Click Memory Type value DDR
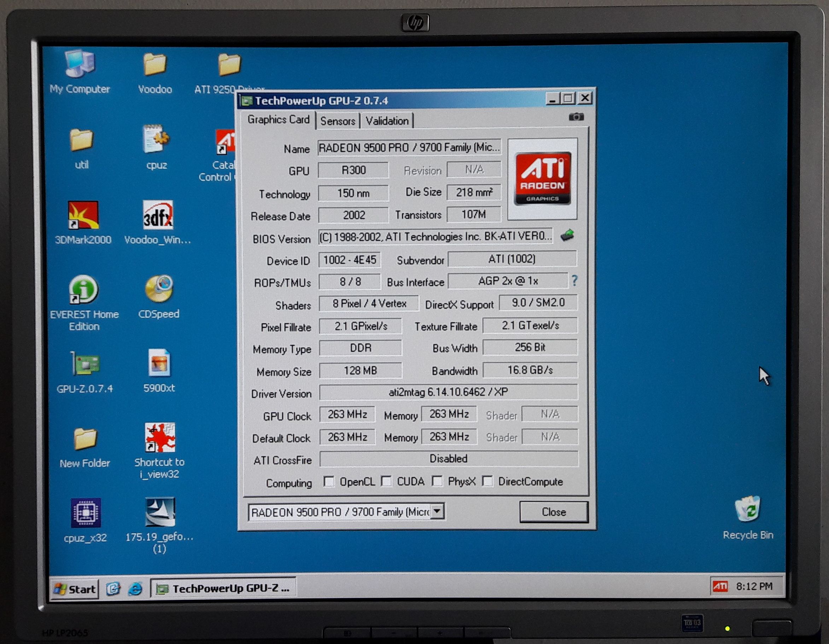The image size is (829, 644). (361, 348)
